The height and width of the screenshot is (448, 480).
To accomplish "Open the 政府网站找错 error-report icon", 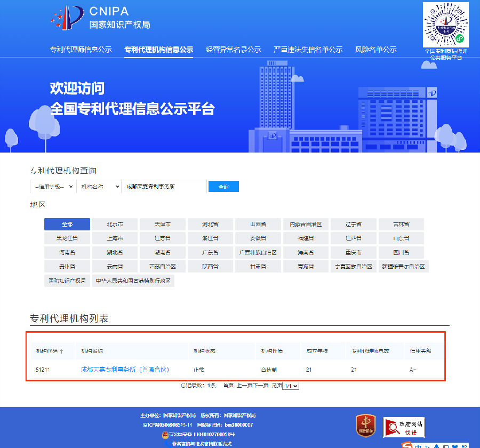I will (x=404, y=428).
